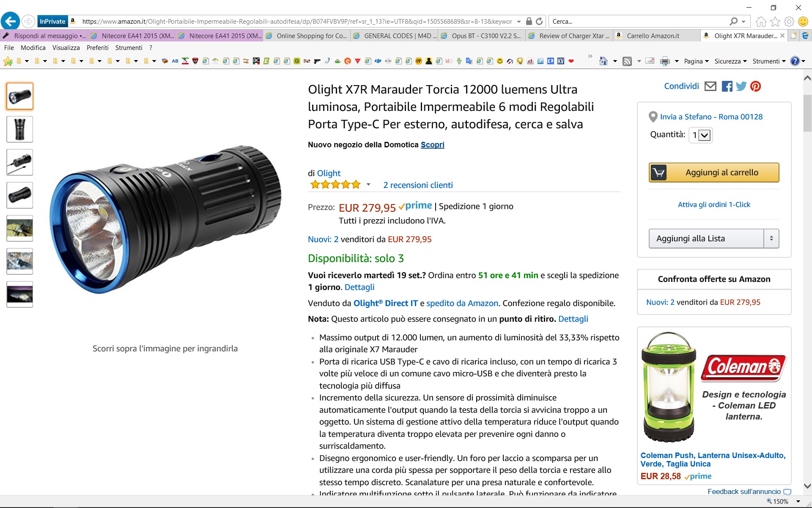Share product on Twitter
The height and width of the screenshot is (508, 812).
(x=741, y=86)
